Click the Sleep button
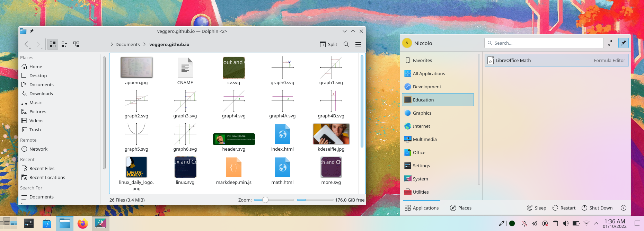 (x=537, y=208)
